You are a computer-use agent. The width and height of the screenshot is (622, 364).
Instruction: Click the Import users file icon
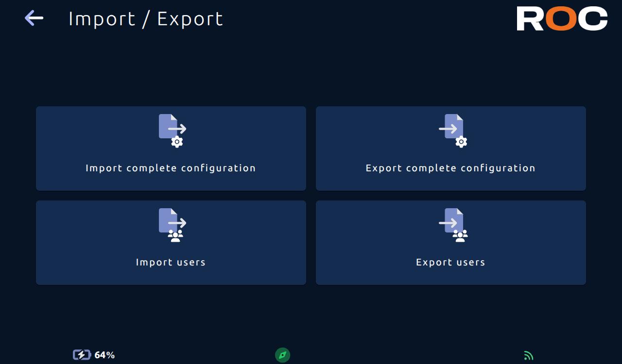(x=173, y=225)
